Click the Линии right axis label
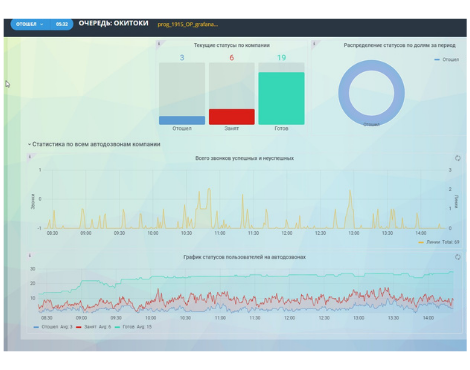 (x=456, y=202)
